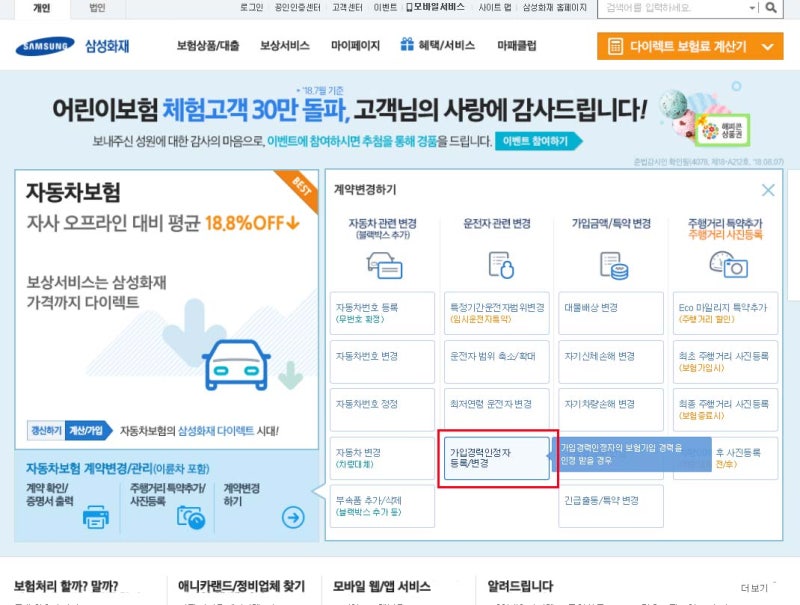The width and height of the screenshot is (800, 605).
Task: Click the gift box icon beside 혜택/서비스
Action: coord(407,44)
